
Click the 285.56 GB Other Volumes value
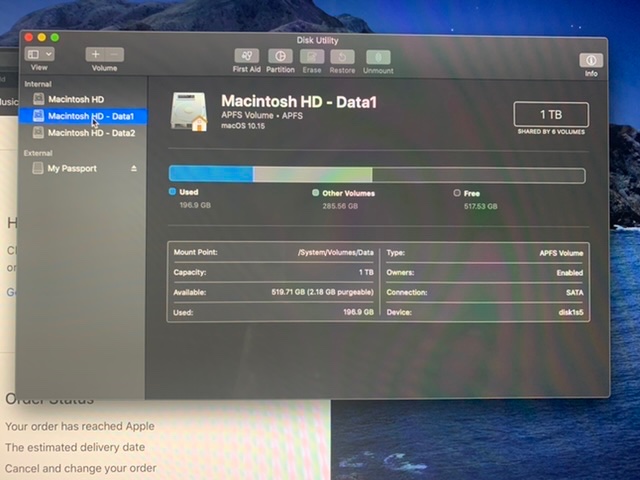click(340, 206)
